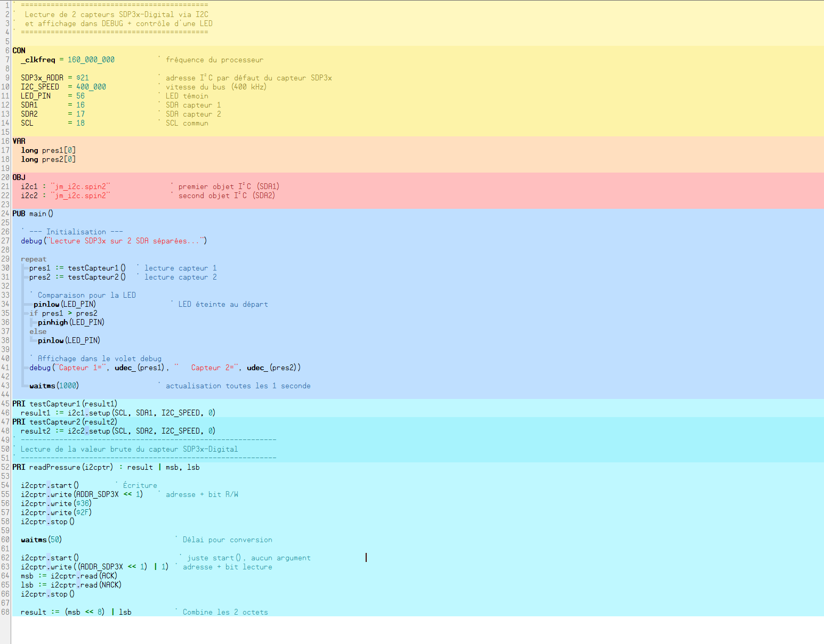Place cursor on waitms(1000)
Screen dimensions: 824x644
pyautogui.click(x=54, y=386)
